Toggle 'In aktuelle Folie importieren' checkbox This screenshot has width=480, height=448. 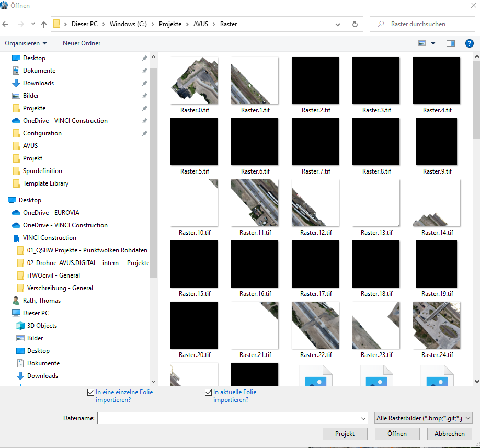point(209,392)
